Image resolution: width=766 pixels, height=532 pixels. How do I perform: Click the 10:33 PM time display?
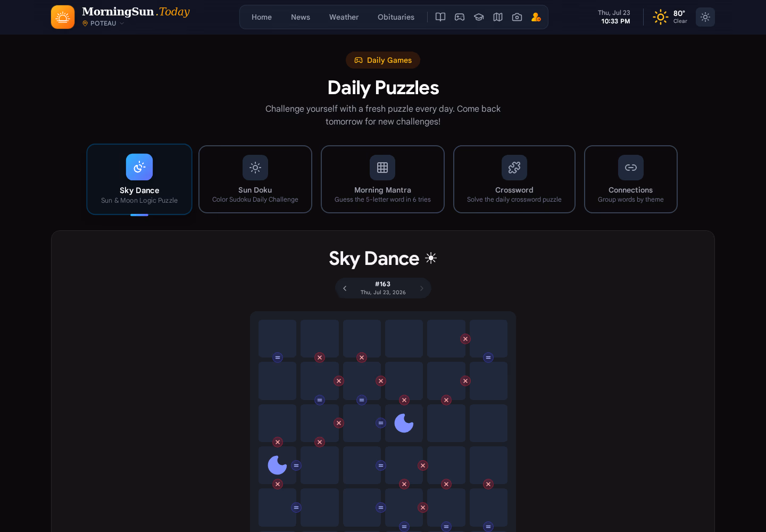click(615, 21)
